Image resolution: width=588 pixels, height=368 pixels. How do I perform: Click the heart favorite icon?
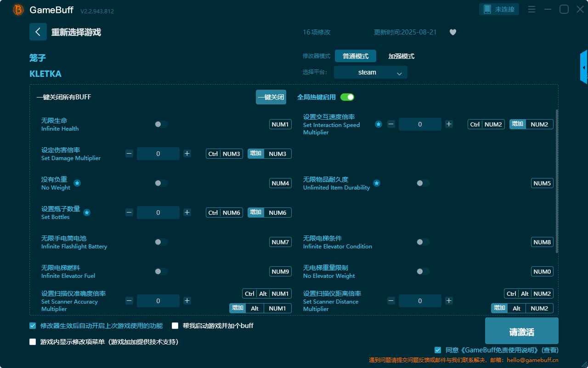453,32
